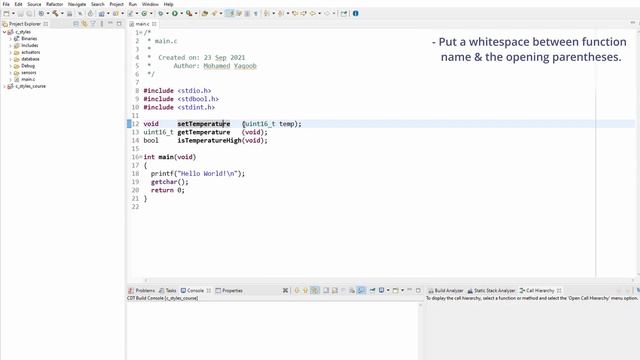
Task: Expand the database folder
Action: tap(10, 59)
